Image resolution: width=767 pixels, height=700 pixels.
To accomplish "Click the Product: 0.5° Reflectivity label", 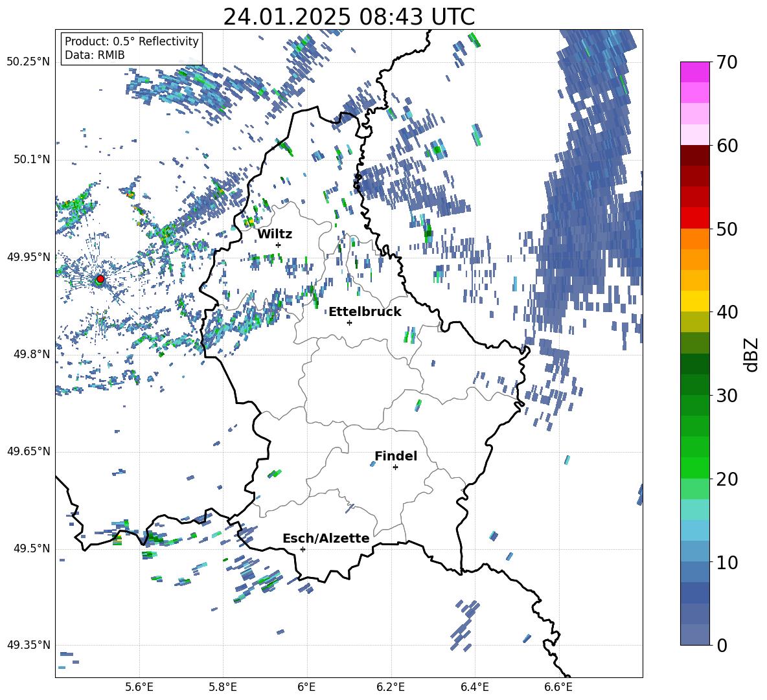I will click(x=132, y=41).
